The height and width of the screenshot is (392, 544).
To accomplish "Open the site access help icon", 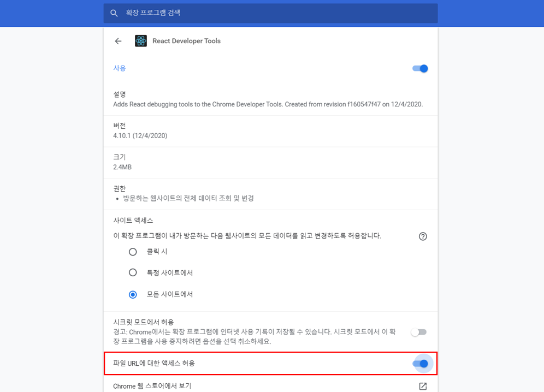I will 423,236.
